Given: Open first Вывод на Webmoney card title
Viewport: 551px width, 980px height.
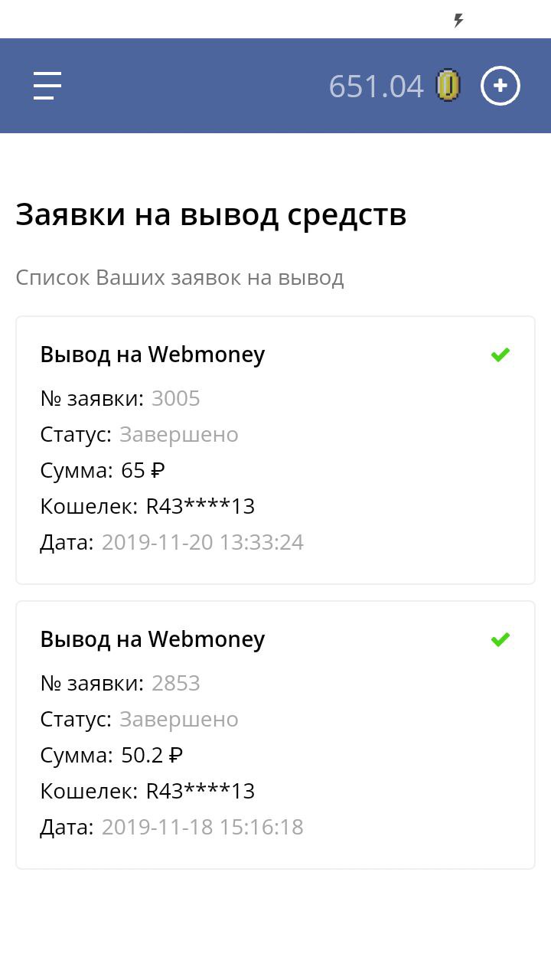Looking at the screenshot, I should coord(152,354).
